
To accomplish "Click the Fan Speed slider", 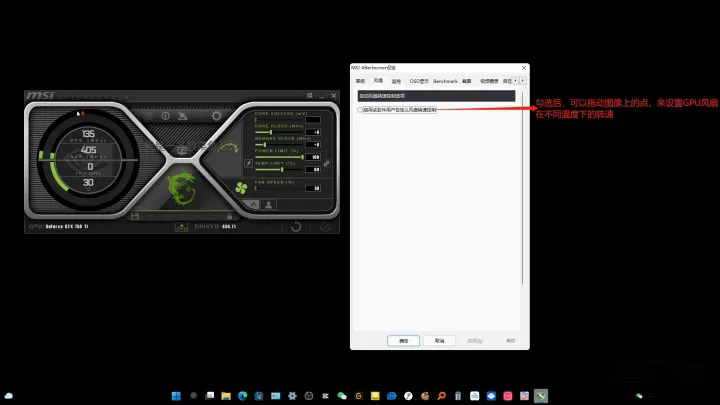I will point(279,188).
